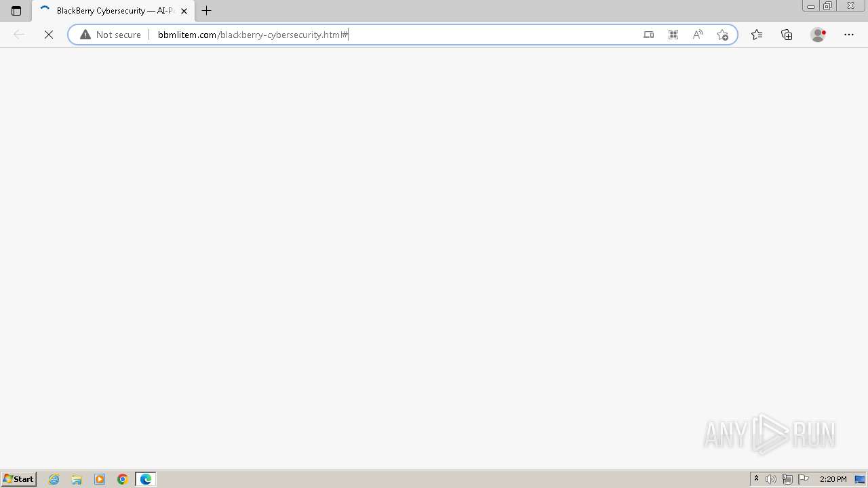This screenshot has width=868, height=488.
Task: Open Settings and more menu
Action: coord(849,35)
